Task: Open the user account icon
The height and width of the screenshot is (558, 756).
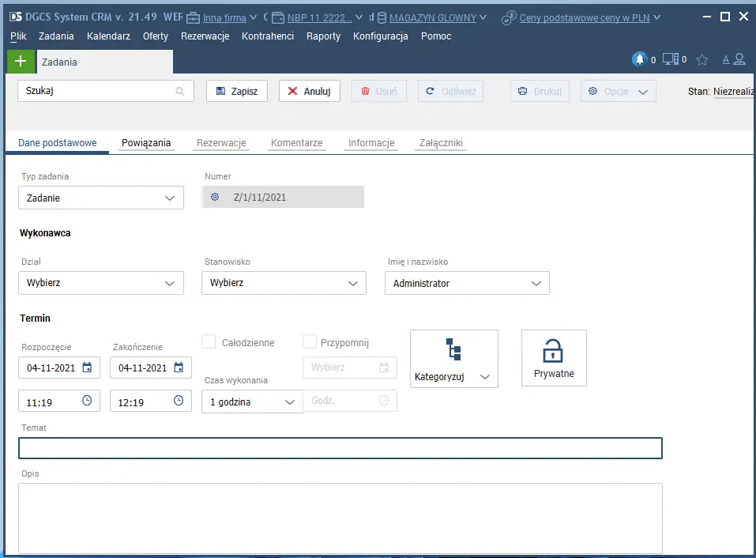Action: pos(739,59)
